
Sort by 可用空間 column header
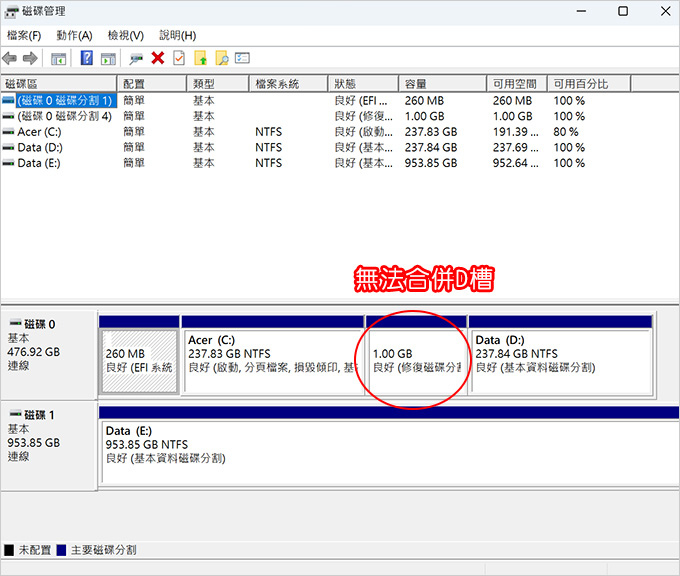point(517,84)
